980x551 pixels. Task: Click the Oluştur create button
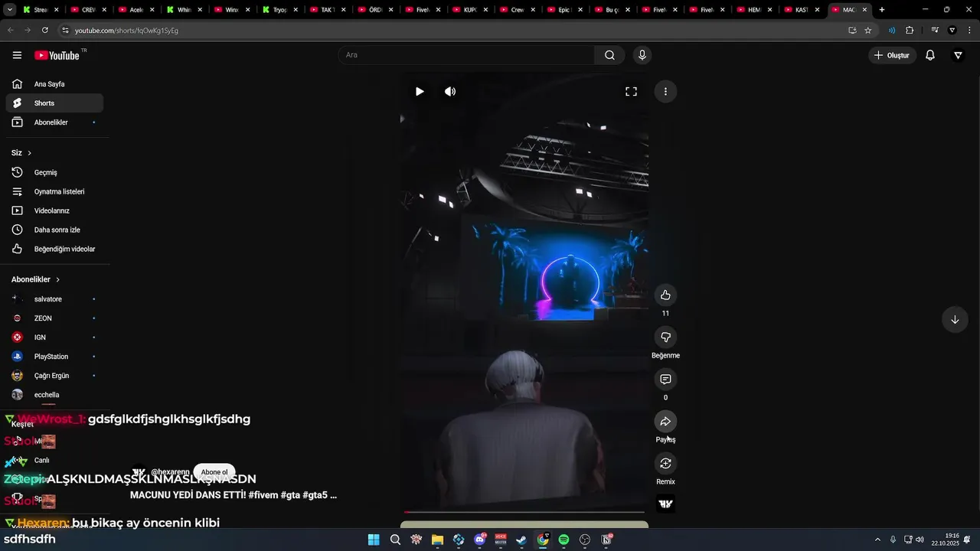pyautogui.click(x=892, y=55)
